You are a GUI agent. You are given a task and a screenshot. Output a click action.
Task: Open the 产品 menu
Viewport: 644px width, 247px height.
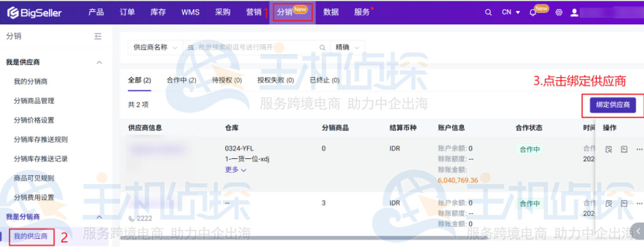96,12
